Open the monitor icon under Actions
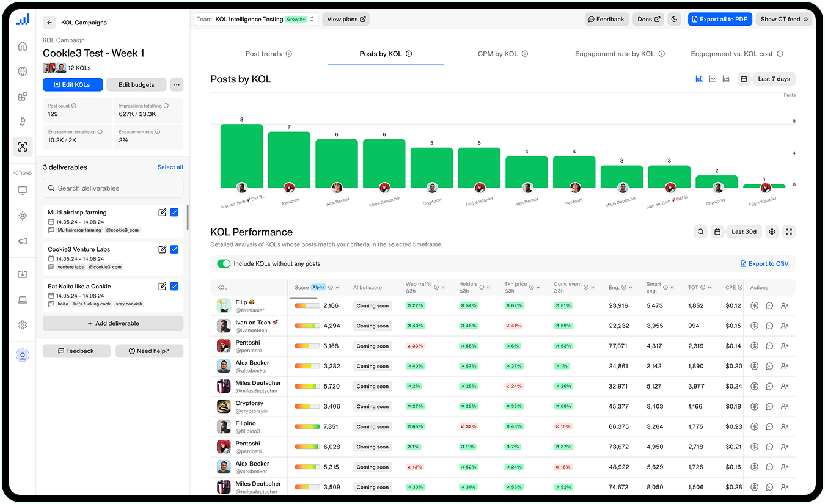Screen dimensions: 825x504 tap(23, 191)
